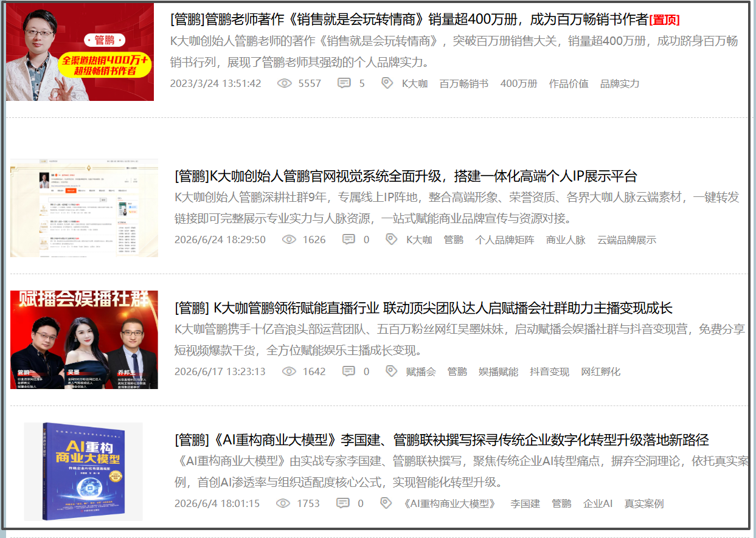Select the 娱播赋能 tag
This screenshot has height=538, width=756.
coord(499,372)
